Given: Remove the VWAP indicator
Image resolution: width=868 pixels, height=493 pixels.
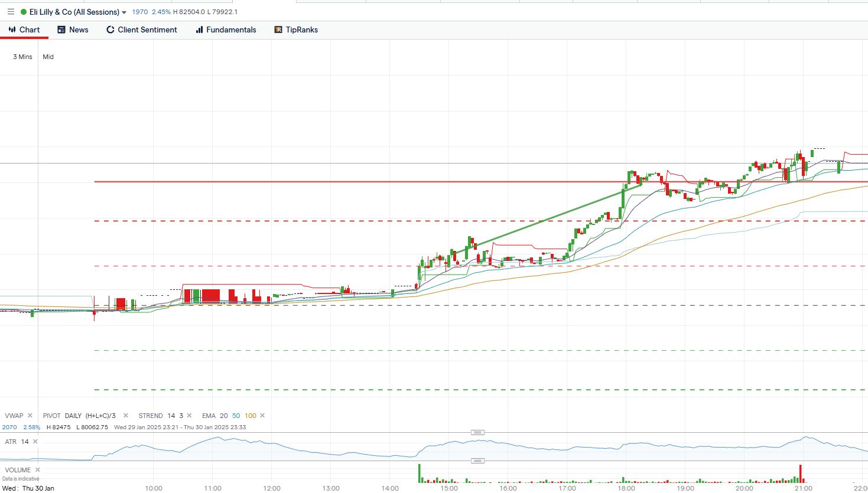Looking at the screenshot, I should pos(30,416).
